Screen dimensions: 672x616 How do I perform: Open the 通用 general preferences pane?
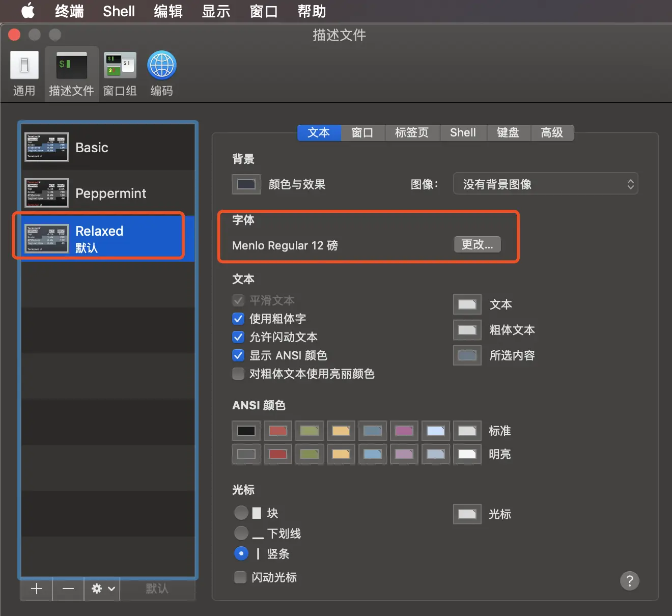(x=24, y=74)
